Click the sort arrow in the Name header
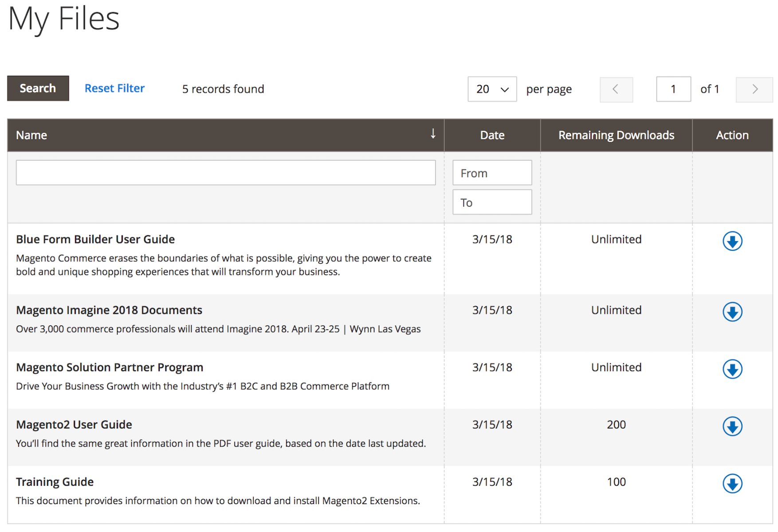778x532 pixels. [432, 134]
